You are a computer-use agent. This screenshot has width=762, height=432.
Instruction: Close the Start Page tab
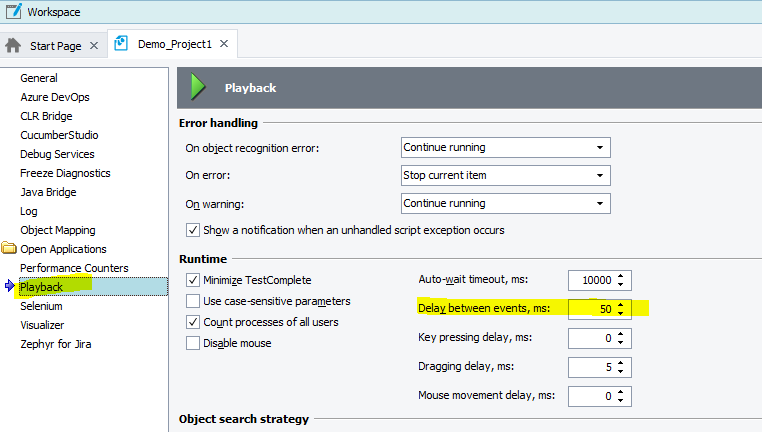[94, 46]
